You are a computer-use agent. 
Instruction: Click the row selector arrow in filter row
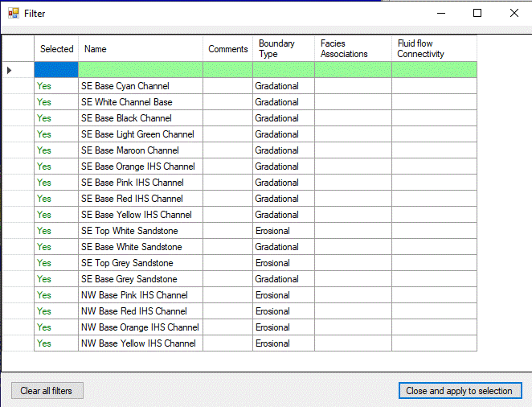pos(10,70)
